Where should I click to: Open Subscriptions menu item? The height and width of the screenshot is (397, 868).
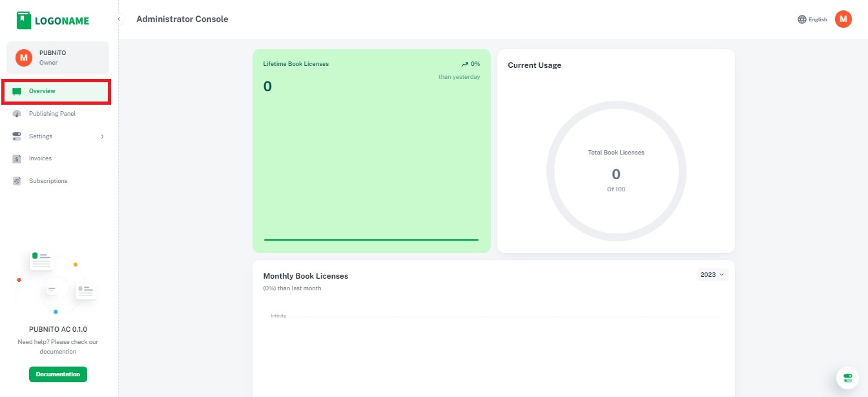pyautogui.click(x=48, y=181)
